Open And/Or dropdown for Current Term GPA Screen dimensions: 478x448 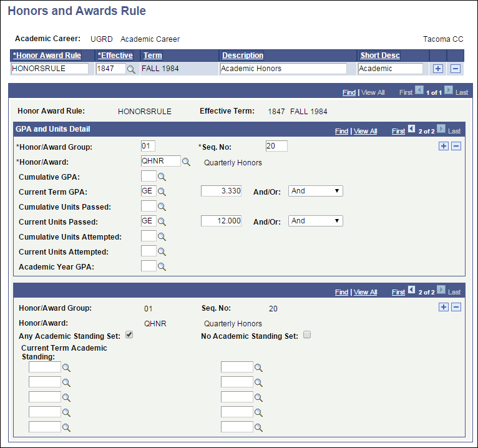(316, 191)
